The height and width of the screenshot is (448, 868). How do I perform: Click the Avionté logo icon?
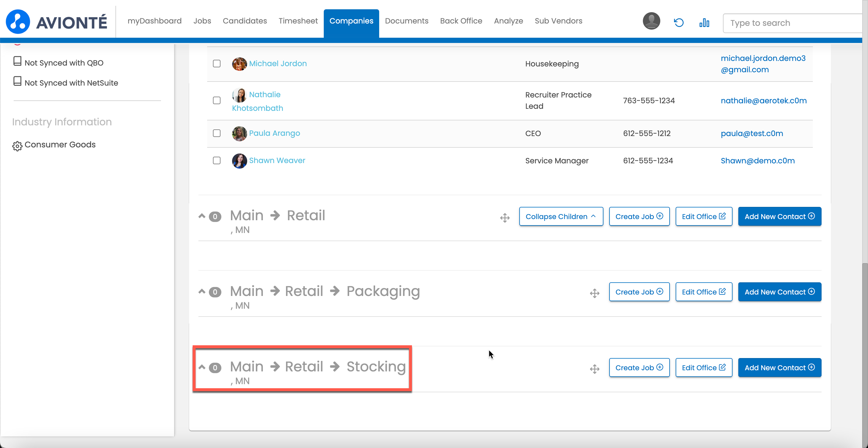[18, 21]
